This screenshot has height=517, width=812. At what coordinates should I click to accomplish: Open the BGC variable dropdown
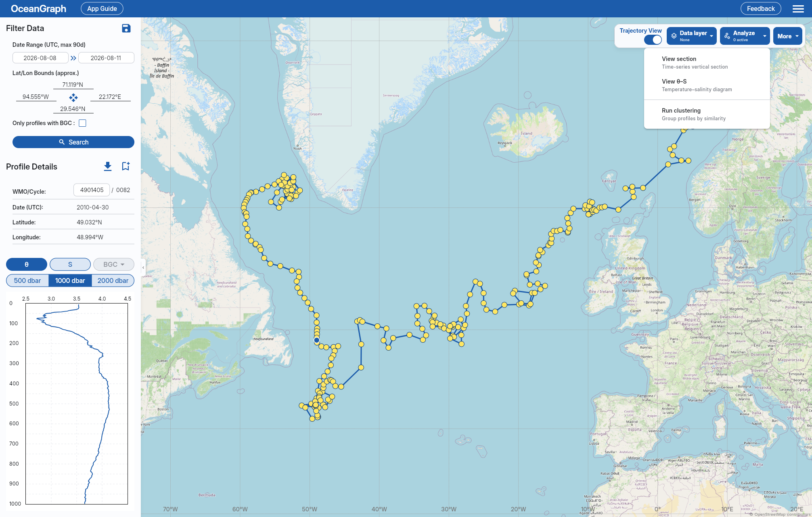(113, 264)
